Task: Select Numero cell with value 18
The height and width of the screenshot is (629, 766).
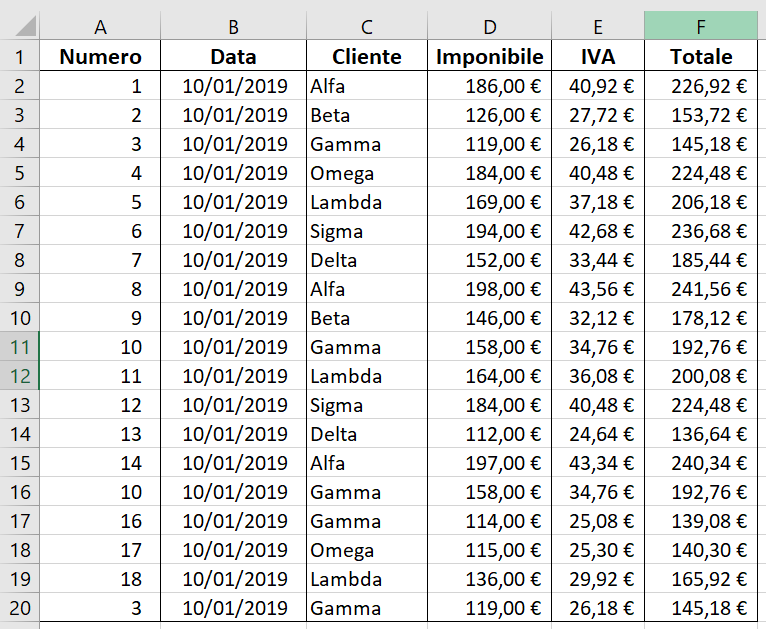Action: pos(100,579)
